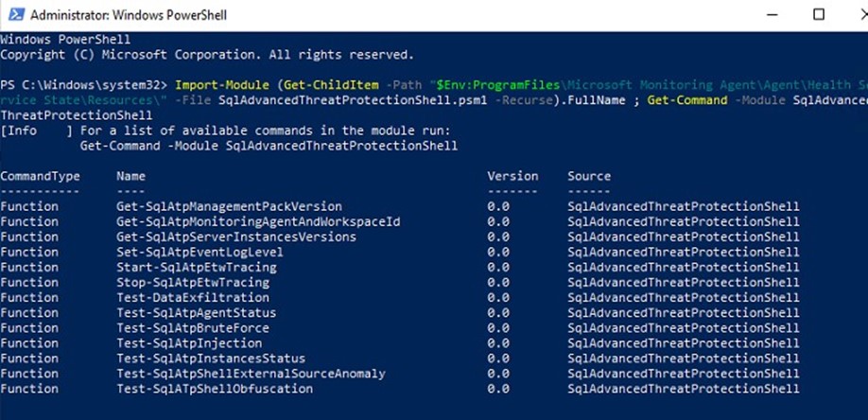
Task: Click the PS C:\Windows\system32 prompt
Action: [83, 85]
